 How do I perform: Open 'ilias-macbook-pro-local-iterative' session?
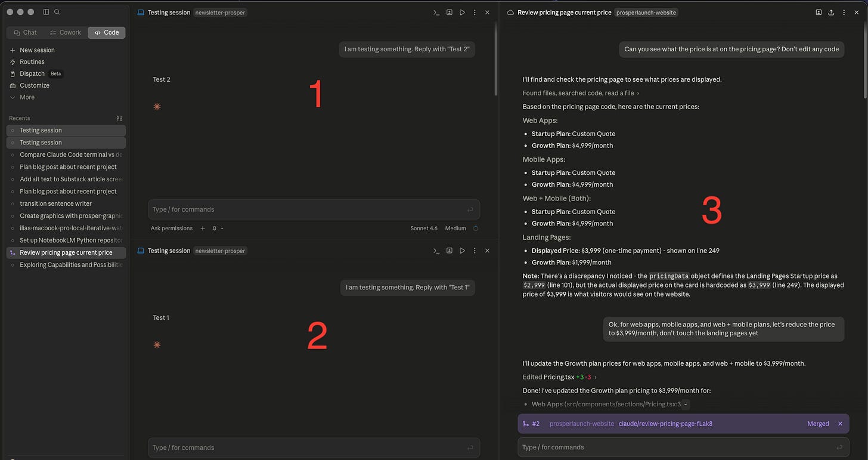pos(66,228)
